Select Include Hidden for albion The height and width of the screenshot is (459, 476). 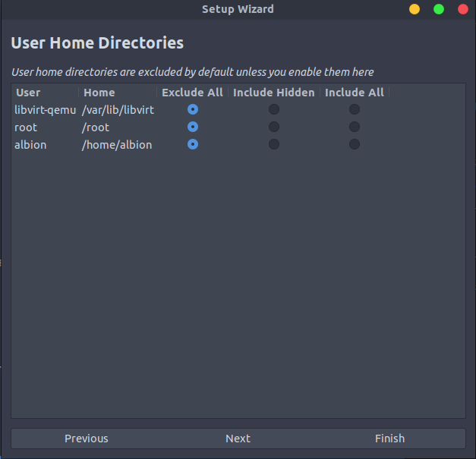274,144
